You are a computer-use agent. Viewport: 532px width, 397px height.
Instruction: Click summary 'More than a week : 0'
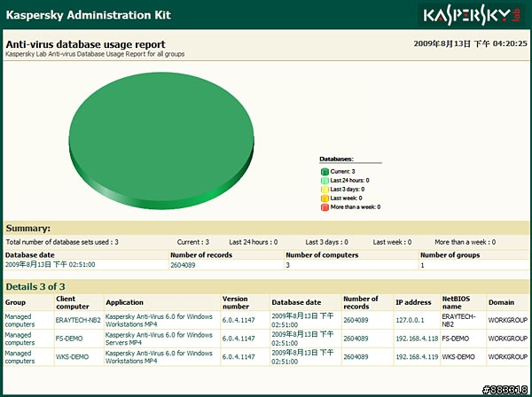(x=465, y=242)
